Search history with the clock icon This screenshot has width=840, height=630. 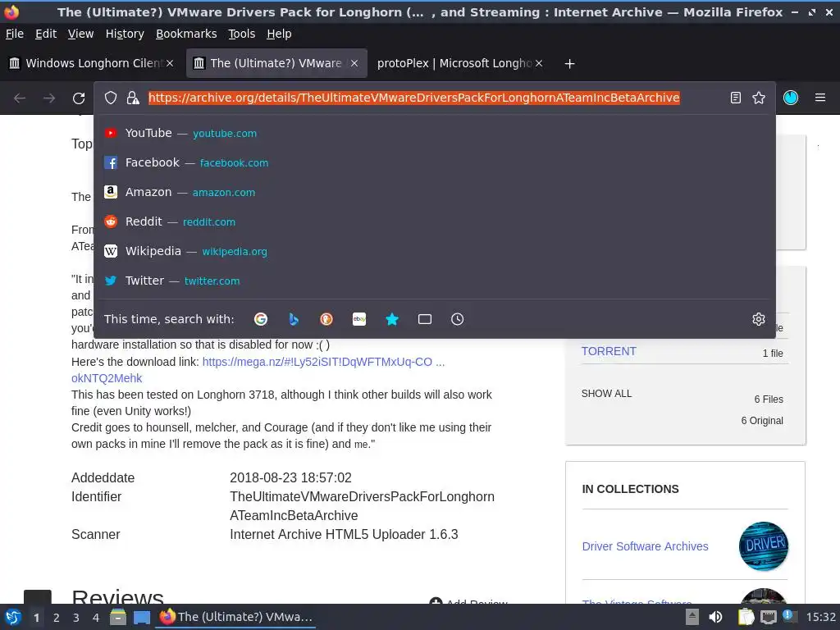click(x=458, y=319)
